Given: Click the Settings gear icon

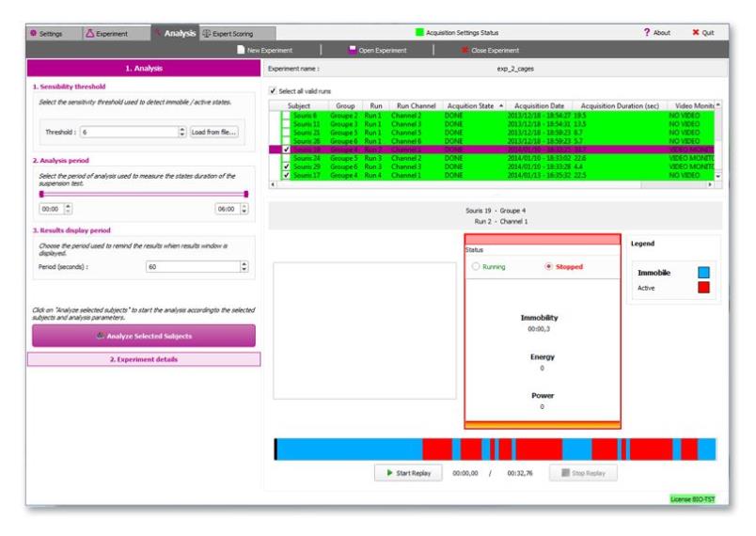Looking at the screenshot, I should 34,33.
